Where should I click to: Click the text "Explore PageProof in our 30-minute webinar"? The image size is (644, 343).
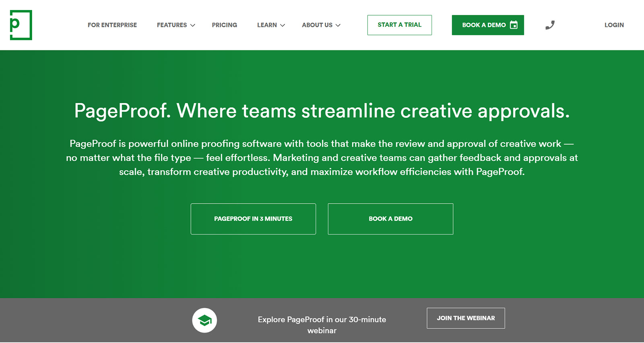(x=322, y=325)
